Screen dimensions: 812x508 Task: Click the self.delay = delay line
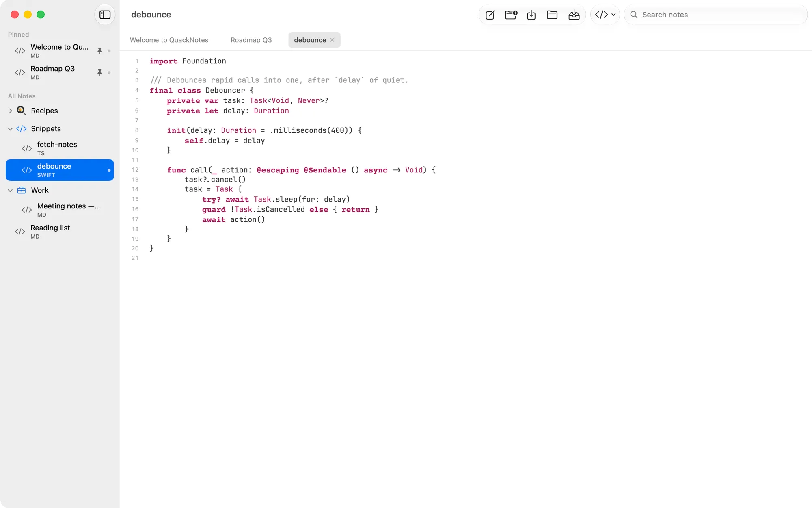225,141
